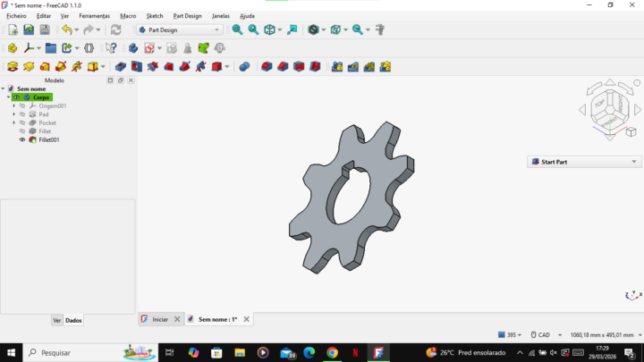Click the Refresh recompute icon
Viewport: 644px width, 362px height.
[115, 29]
